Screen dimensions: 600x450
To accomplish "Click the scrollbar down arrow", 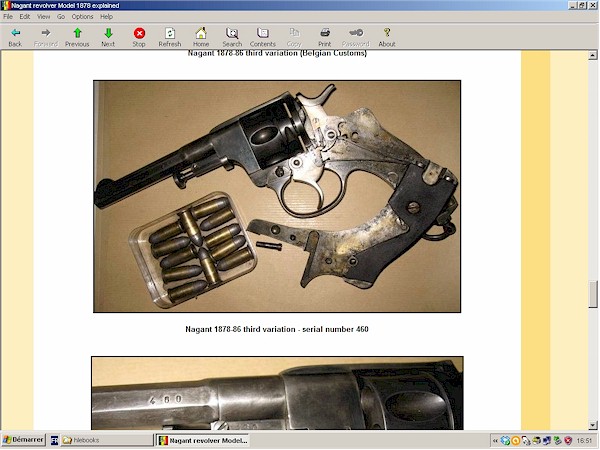I will point(593,425).
